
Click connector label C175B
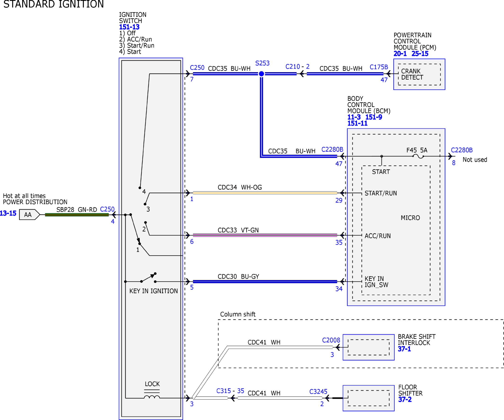tap(379, 67)
